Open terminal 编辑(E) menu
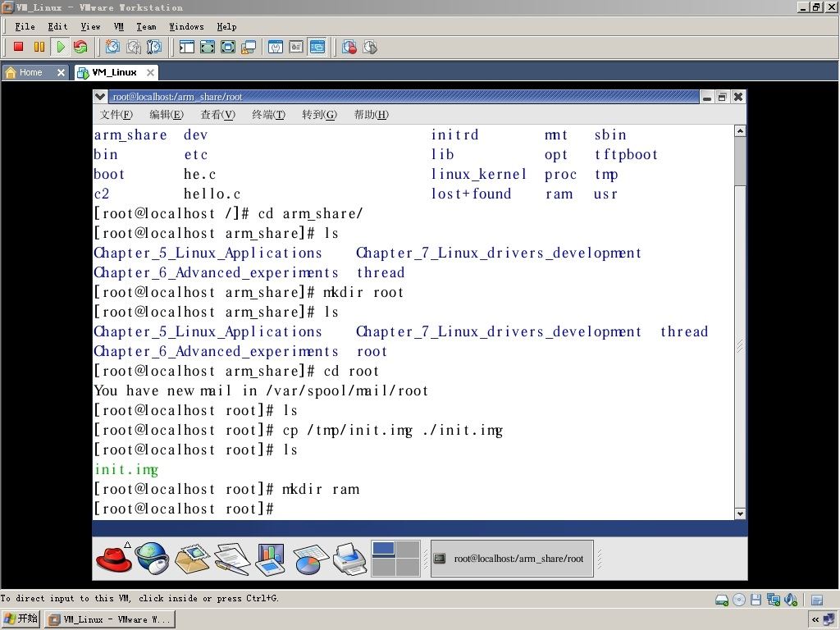840x630 pixels. [167, 114]
